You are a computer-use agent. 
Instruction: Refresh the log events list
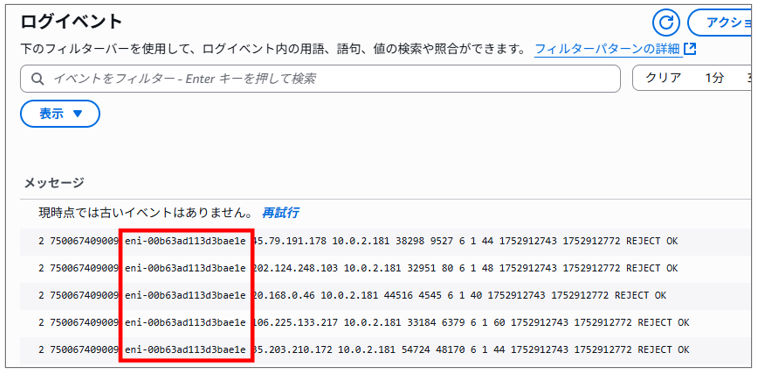(x=666, y=23)
